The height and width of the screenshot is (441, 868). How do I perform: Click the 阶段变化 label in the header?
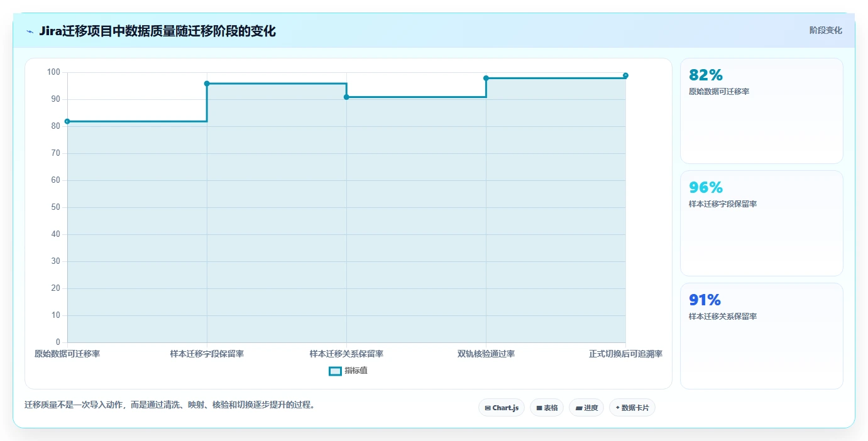click(x=825, y=30)
